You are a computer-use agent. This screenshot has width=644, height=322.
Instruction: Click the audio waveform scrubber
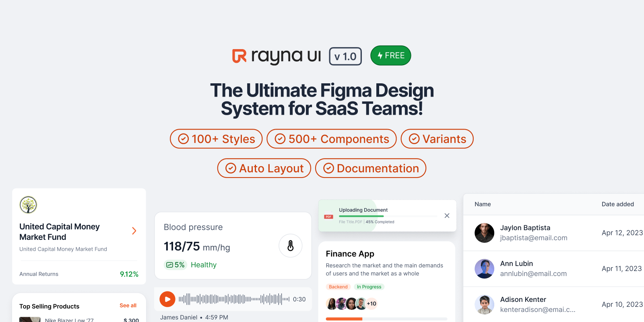(x=234, y=299)
